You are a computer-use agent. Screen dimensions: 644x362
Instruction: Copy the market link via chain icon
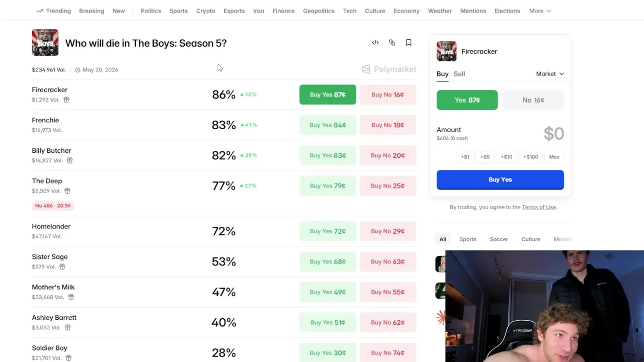coord(392,43)
